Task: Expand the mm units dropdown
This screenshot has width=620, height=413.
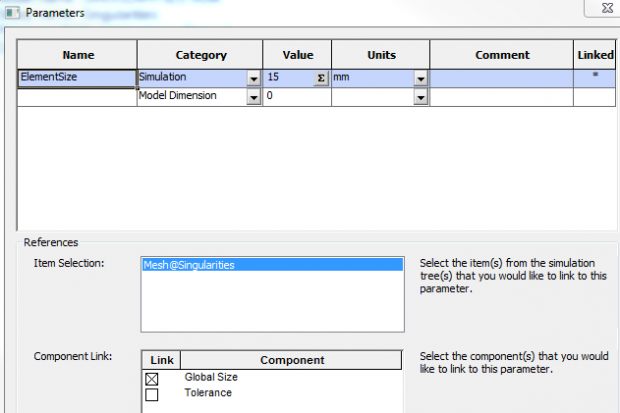Action: pos(421,78)
